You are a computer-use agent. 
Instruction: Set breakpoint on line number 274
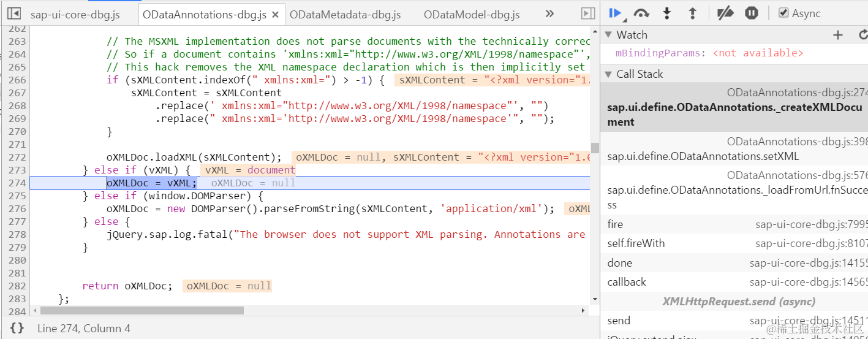tap(17, 183)
